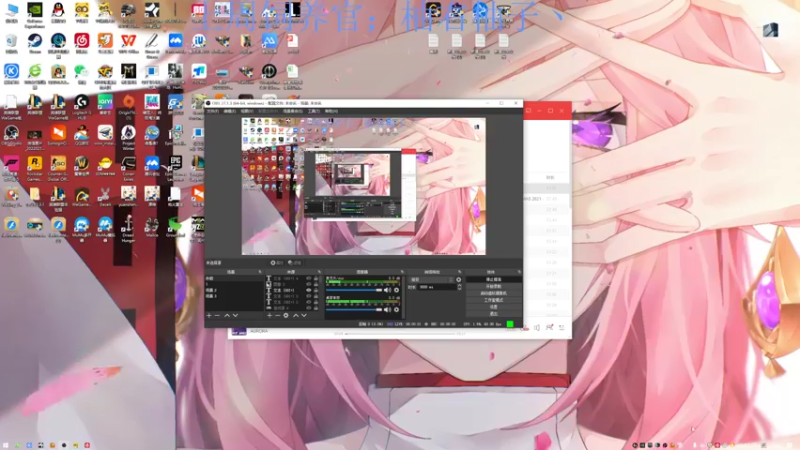Viewport: 800px width, 450px height.
Task: Open the Steam desktop shortcut
Action: pos(35,41)
